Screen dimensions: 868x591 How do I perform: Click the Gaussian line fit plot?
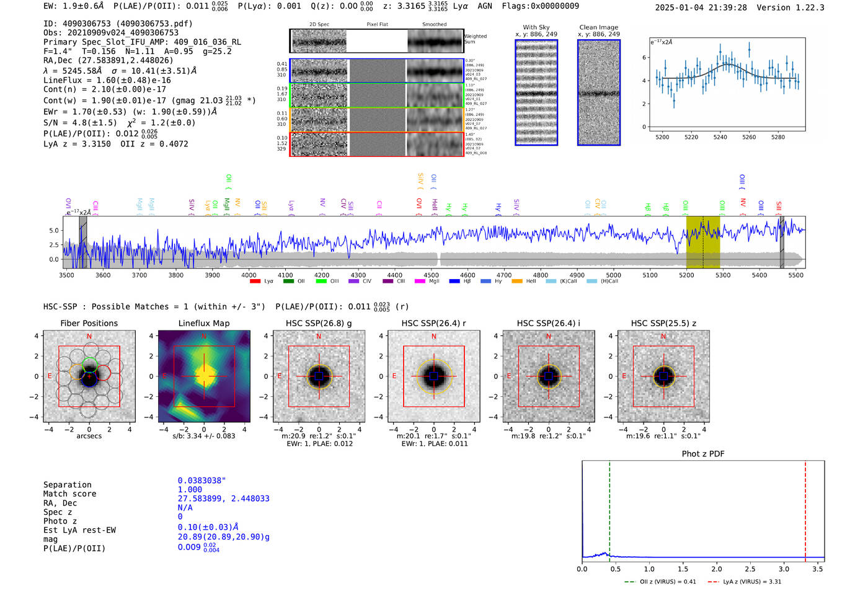pyautogui.click(x=727, y=84)
